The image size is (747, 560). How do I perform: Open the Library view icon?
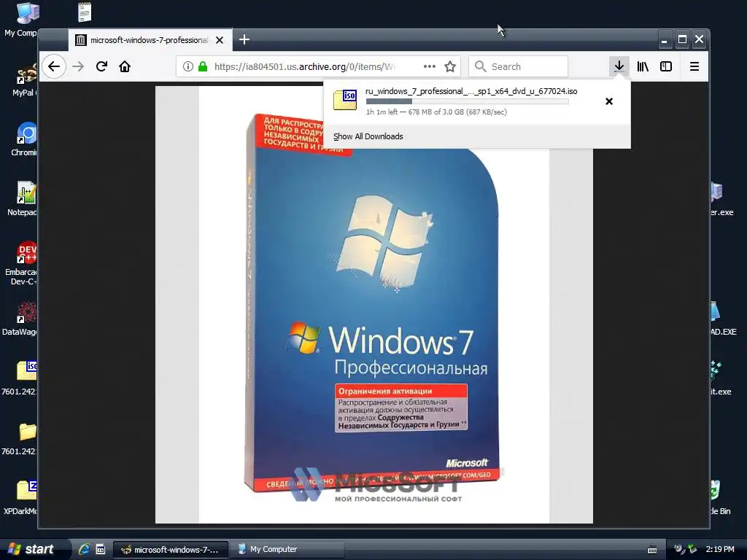[x=643, y=66]
